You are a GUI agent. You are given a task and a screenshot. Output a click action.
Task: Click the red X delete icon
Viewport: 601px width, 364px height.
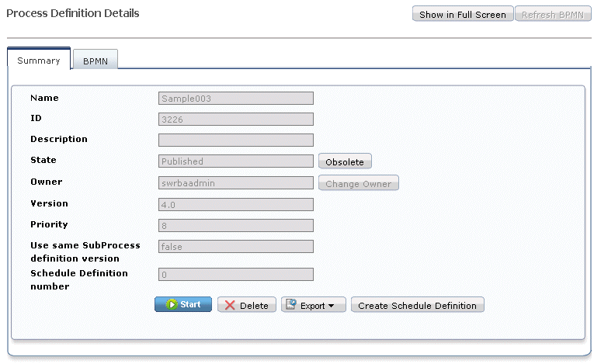(230, 305)
